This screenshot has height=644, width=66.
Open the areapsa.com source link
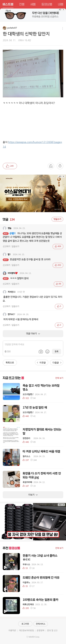point(32,144)
